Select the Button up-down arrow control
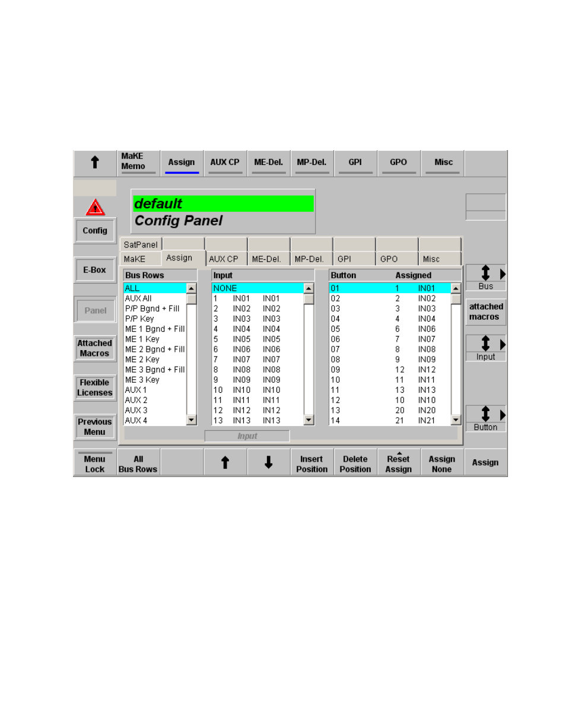This screenshot has width=566, height=728. 485,415
